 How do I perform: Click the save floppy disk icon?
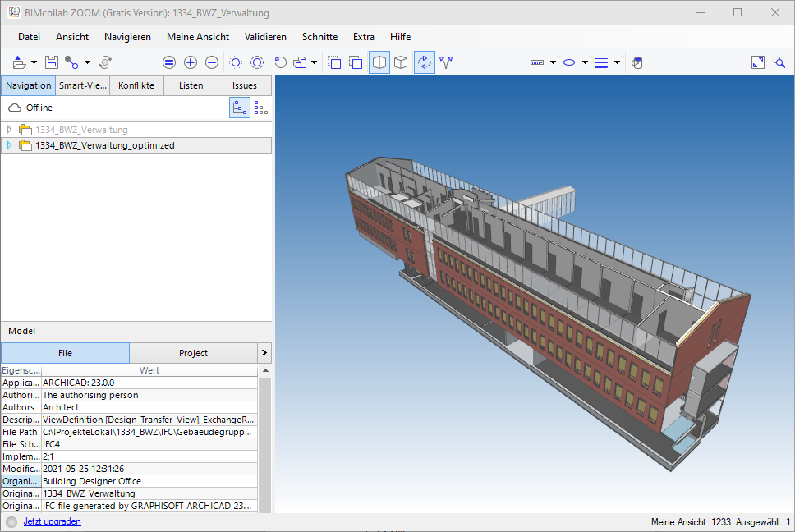[x=51, y=63]
